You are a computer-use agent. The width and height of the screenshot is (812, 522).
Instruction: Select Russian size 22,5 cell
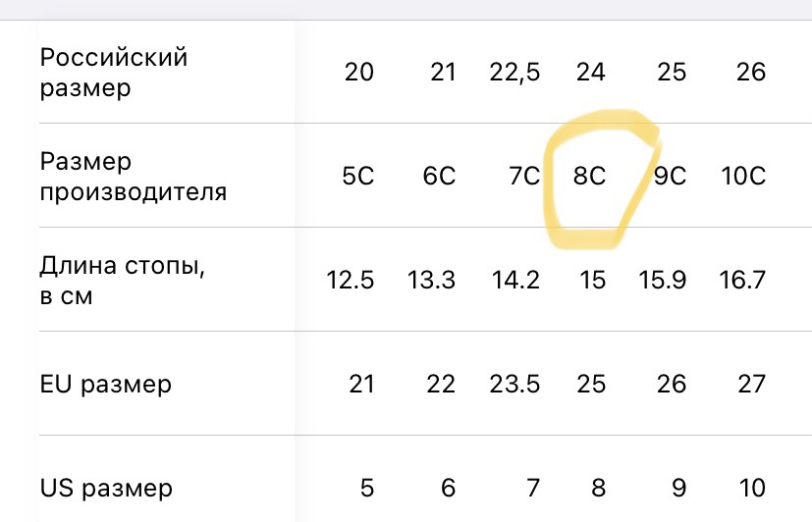point(514,72)
